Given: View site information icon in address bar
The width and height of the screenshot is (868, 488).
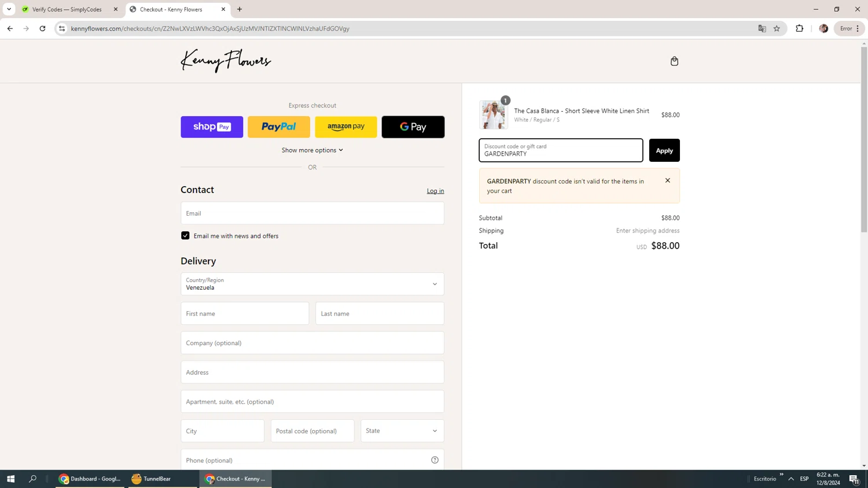Looking at the screenshot, I should tap(62, 28).
